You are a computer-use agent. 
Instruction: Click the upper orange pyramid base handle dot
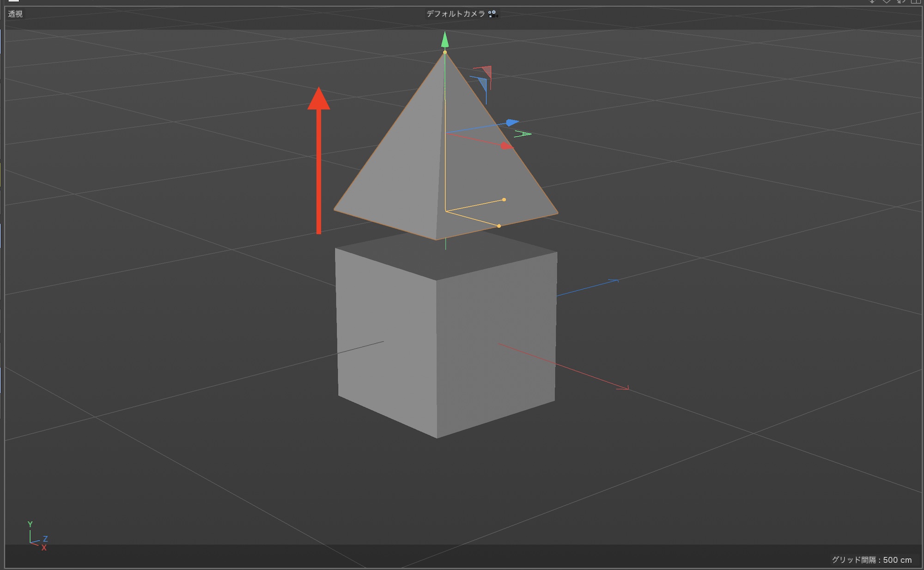504,200
